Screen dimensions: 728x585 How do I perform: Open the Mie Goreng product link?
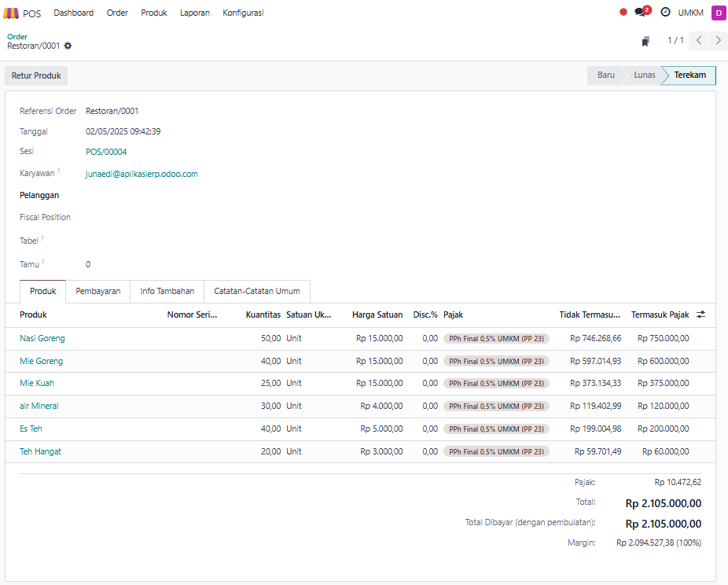coord(42,361)
